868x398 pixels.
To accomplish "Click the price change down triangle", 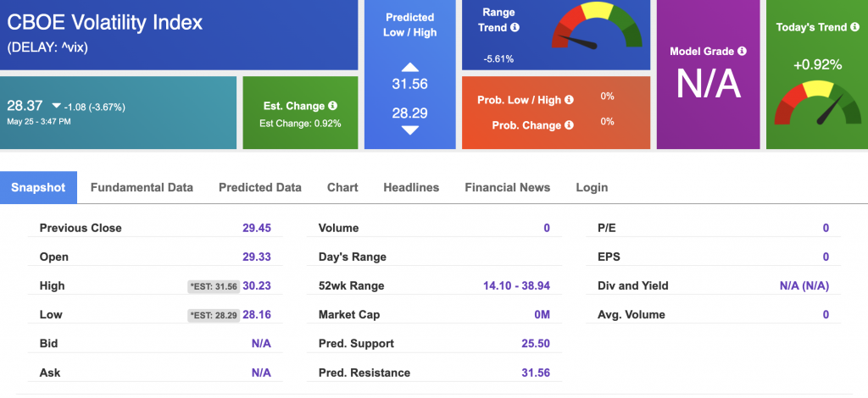I will click(56, 106).
